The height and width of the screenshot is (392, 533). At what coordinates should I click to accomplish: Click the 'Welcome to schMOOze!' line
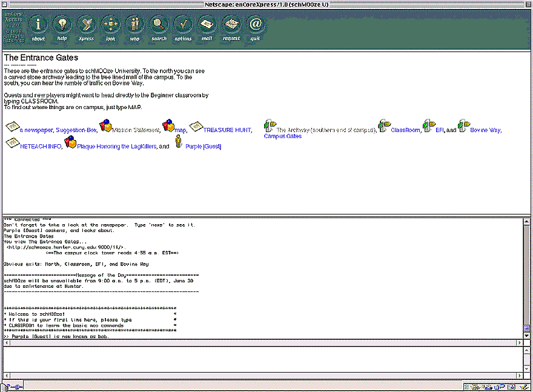click(x=90, y=314)
